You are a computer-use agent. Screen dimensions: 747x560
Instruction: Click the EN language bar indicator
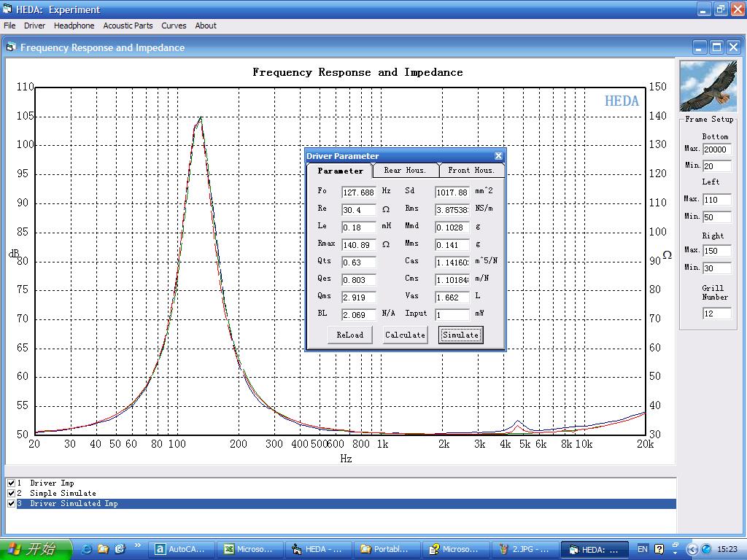coord(643,549)
